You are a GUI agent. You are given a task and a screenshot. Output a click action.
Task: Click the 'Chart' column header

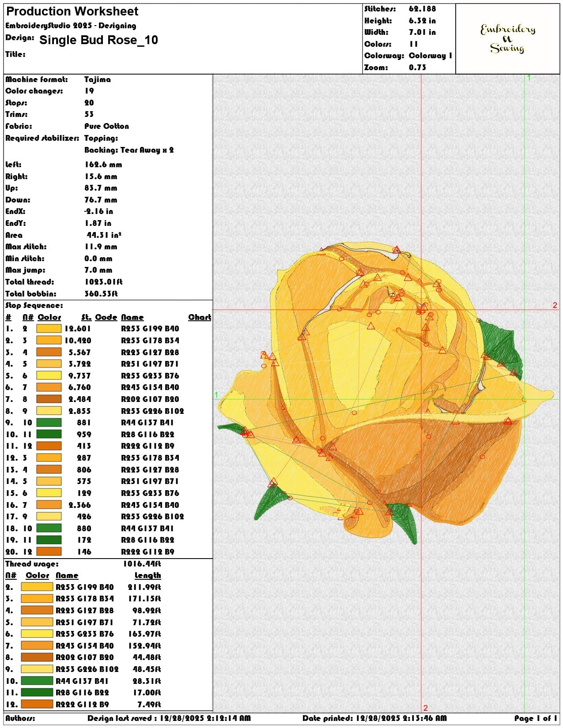click(200, 317)
